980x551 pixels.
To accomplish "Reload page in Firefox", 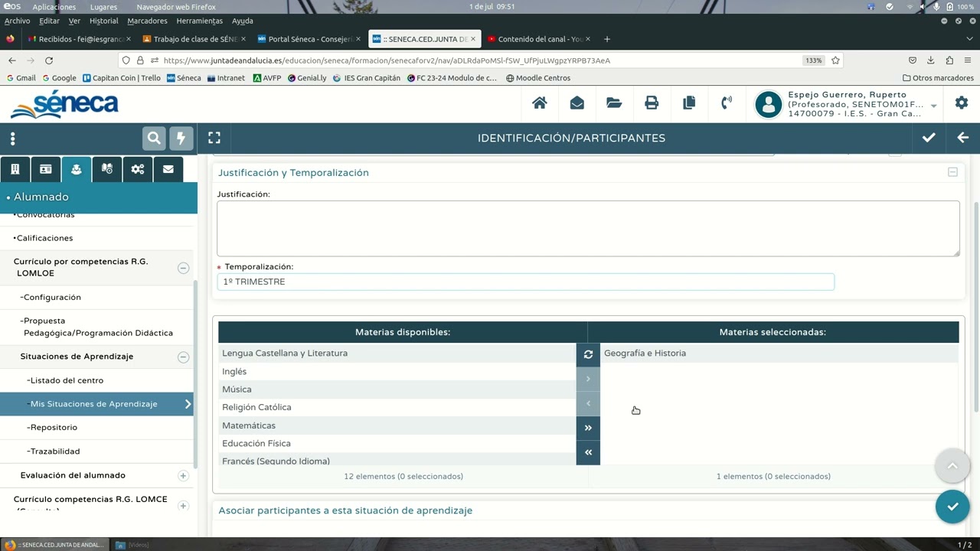I will click(x=49, y=60).
